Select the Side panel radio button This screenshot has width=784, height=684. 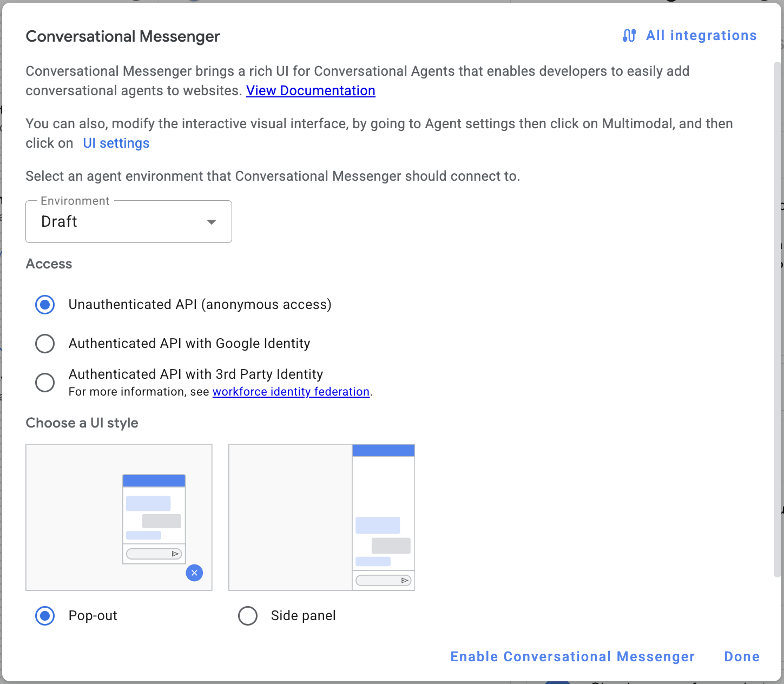(248, 616)
